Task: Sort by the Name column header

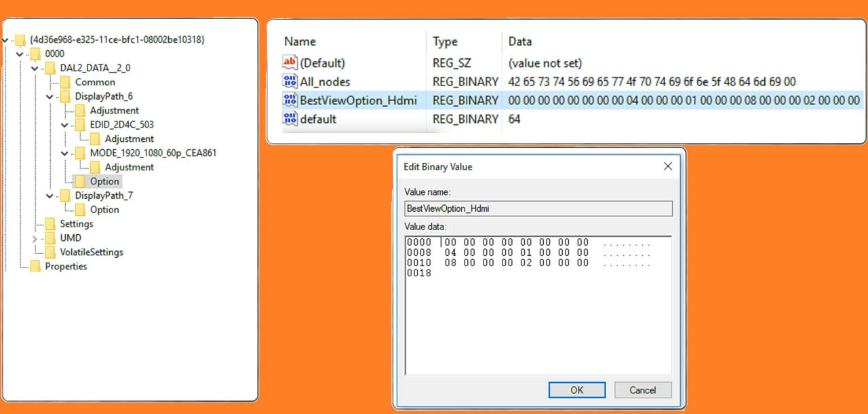Action: click(x=300, y=41)
